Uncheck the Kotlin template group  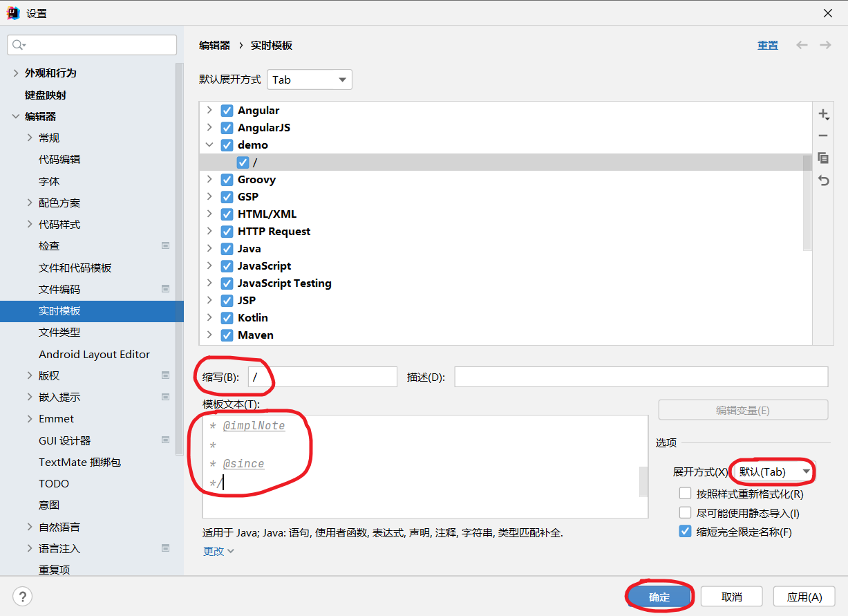(227, 318)
